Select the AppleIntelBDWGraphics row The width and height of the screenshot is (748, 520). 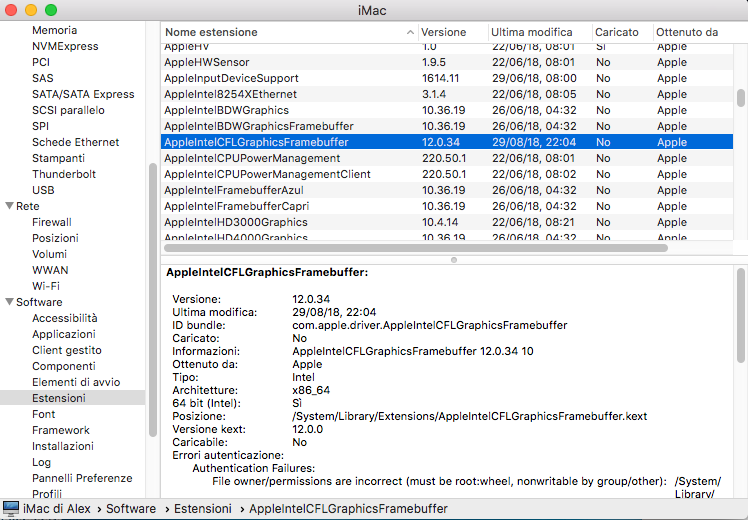pyautogui.click(x=447, y=110)
